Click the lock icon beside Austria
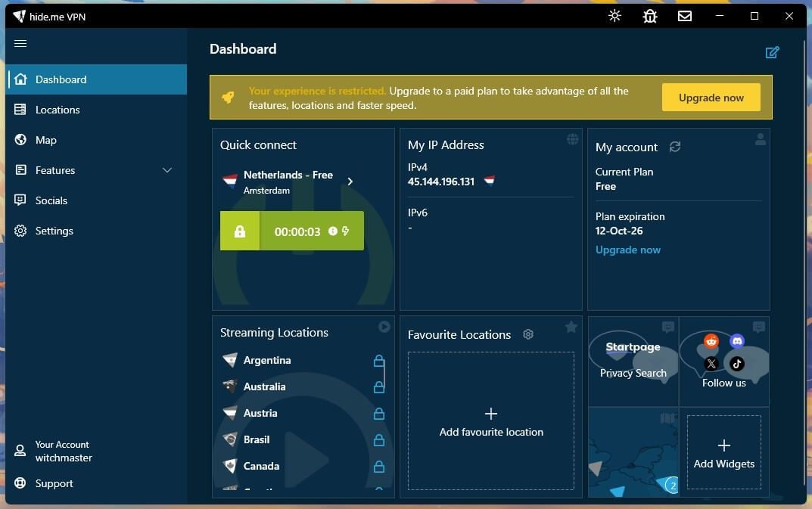This screenshot has width=812, height=509. pos(379,413)
